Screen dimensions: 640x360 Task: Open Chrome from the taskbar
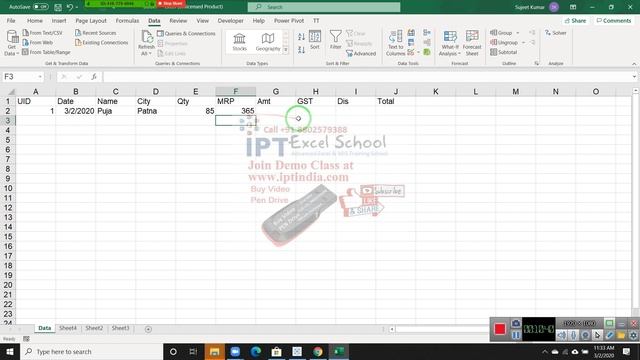pos(318,351)
